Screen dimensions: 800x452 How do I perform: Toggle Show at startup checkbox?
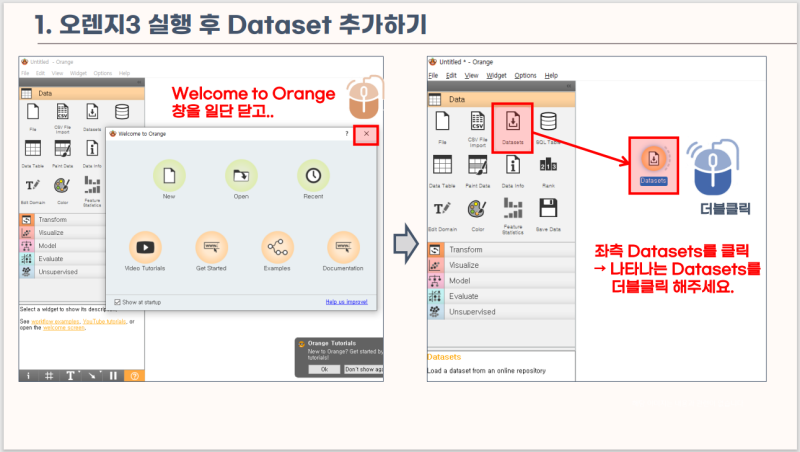click(x=117, y=302)
